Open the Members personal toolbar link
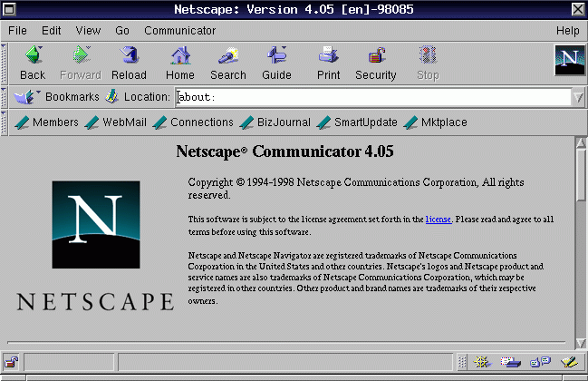 (46, 122)
